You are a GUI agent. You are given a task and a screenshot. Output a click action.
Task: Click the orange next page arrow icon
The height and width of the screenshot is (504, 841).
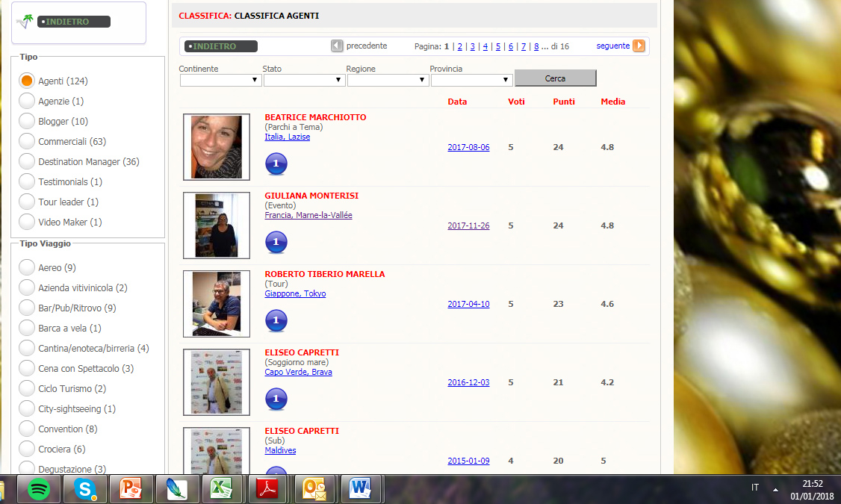point(639,46)
